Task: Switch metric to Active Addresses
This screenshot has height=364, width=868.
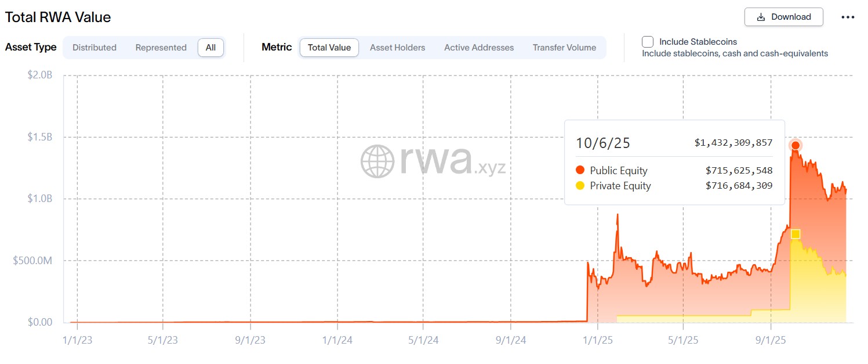Action: coord(478,48)
